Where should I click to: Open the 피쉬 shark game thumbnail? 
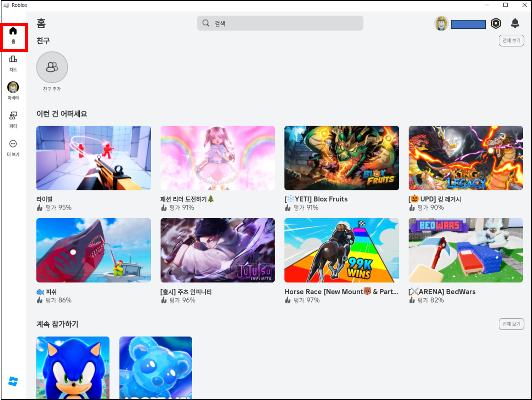(x=94, y=250)
